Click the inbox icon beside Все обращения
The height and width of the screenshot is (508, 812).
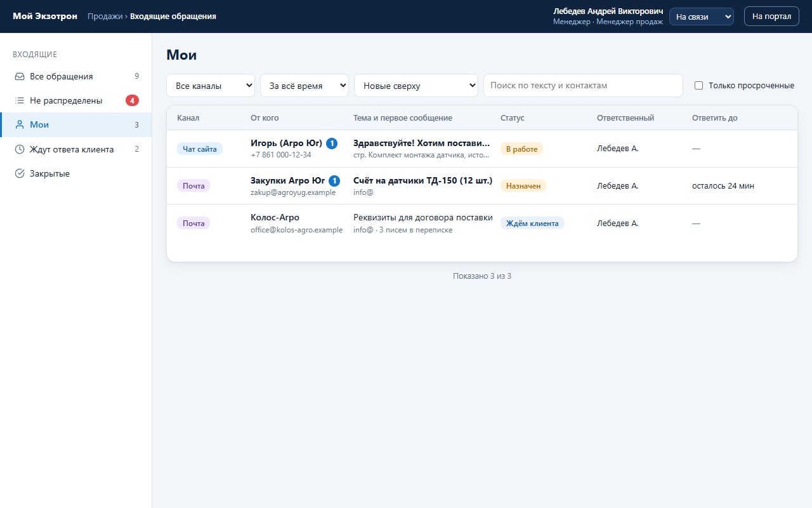(20, 76)
